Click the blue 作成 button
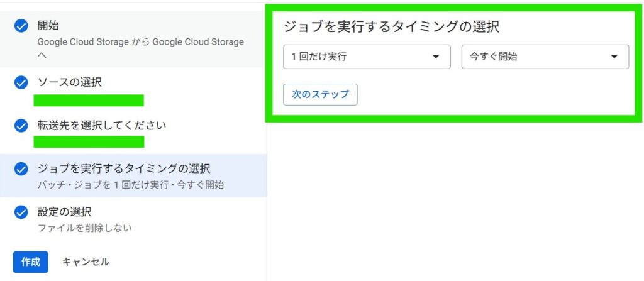 coord(30,262)
